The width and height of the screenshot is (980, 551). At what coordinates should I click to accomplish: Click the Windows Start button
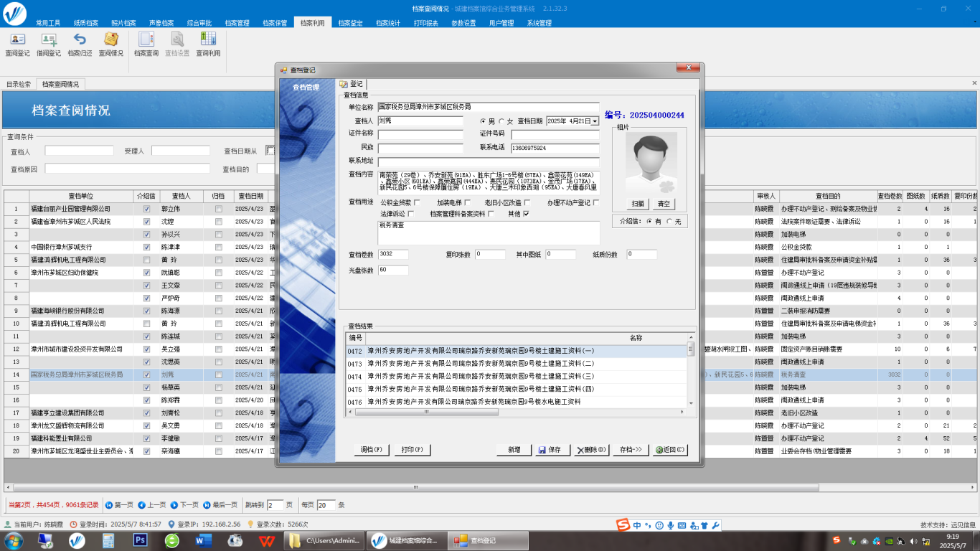(x=14, y=540)
